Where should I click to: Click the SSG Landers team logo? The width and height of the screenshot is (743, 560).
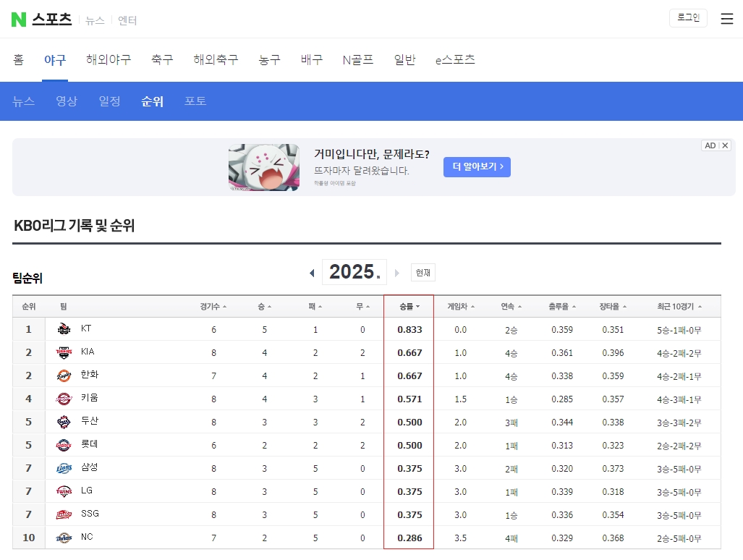coord(64,514)
